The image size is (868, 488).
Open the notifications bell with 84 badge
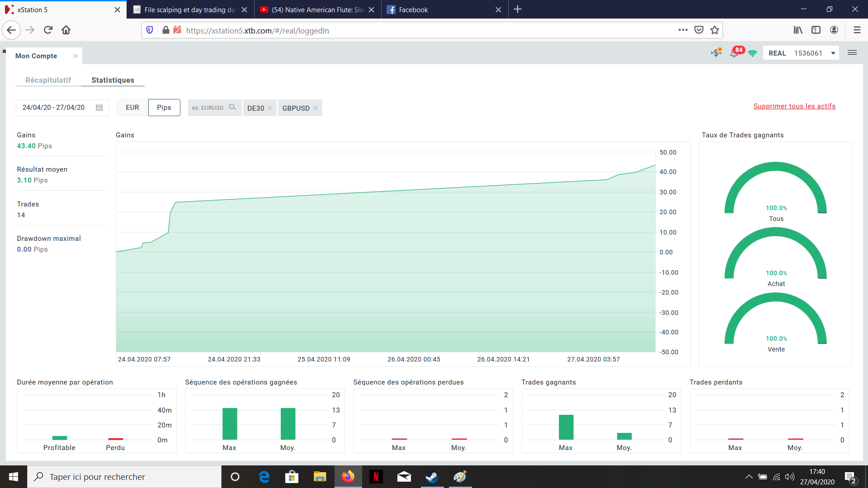(734, 53)
